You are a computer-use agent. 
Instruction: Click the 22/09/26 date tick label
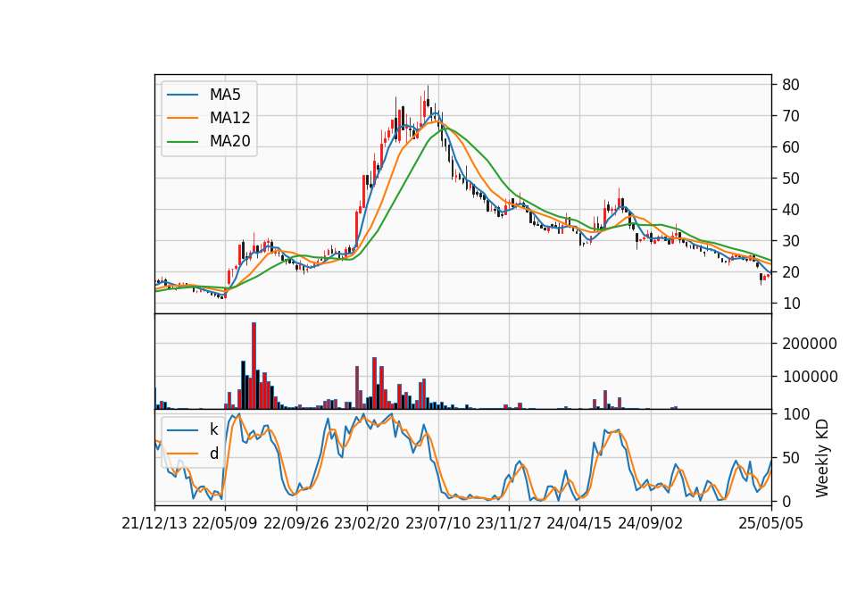point(296,523)
